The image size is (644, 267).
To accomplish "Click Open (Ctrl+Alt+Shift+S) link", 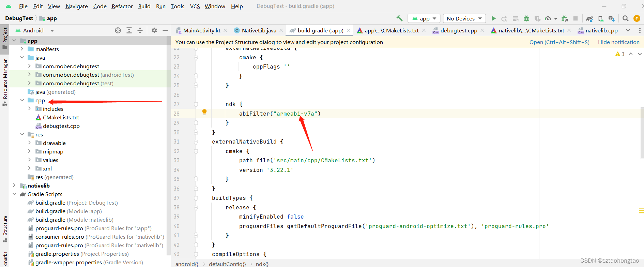I will pos(559,42).
